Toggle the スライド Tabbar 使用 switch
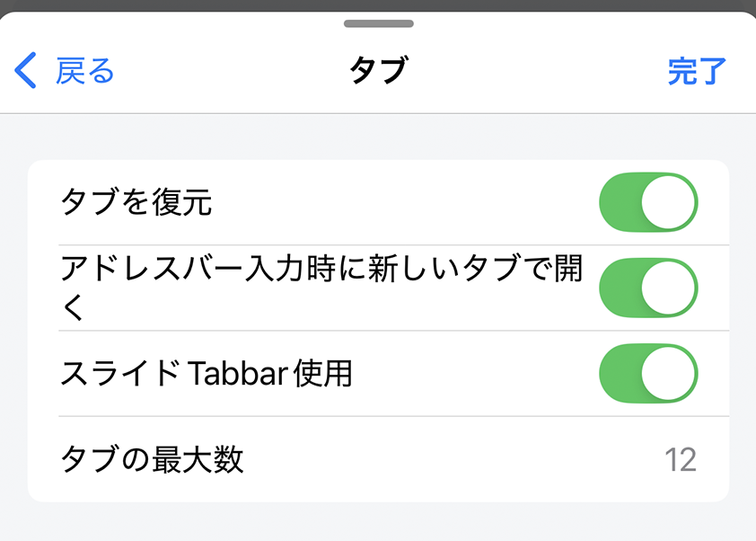The width and height of the screenshot is (756, 541). (x=647, y=374)
